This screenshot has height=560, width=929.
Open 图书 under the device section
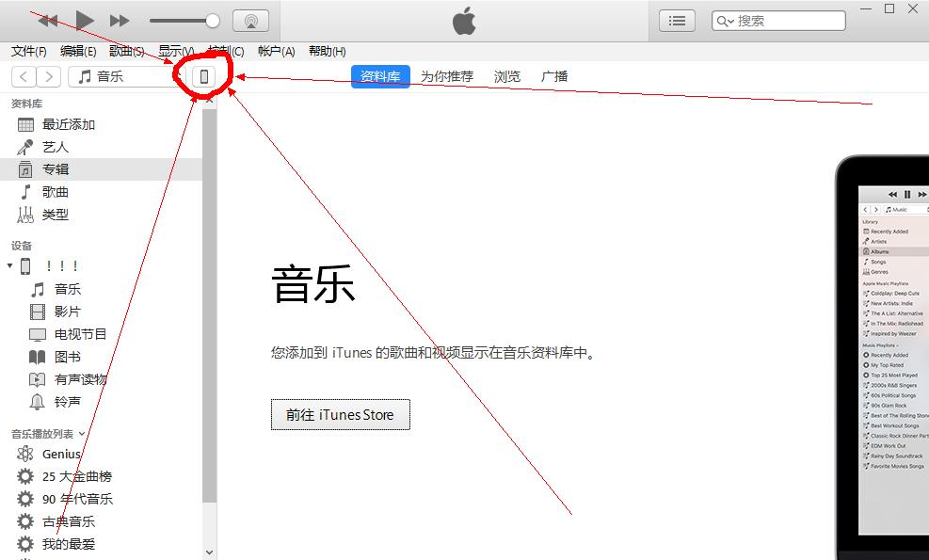point(70,356)
